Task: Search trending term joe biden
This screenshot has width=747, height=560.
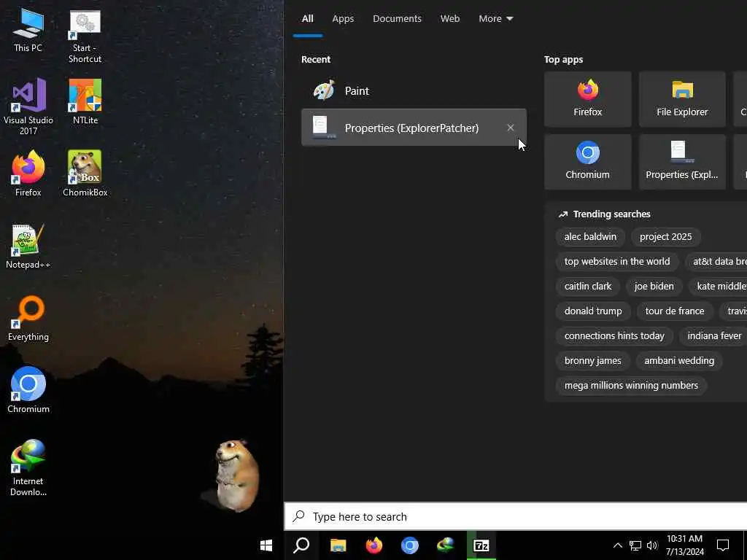Action: [x=654, y=286]
